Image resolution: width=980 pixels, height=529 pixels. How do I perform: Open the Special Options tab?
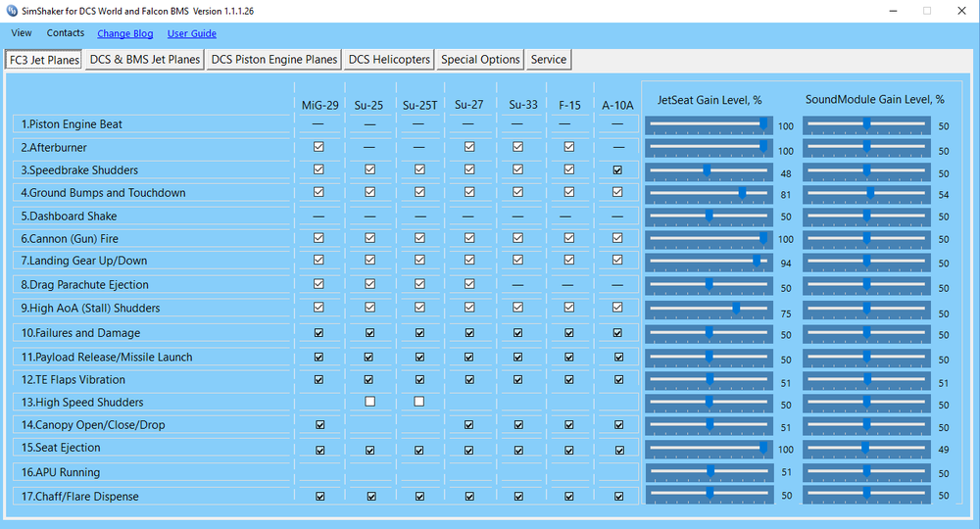point(480,60)
